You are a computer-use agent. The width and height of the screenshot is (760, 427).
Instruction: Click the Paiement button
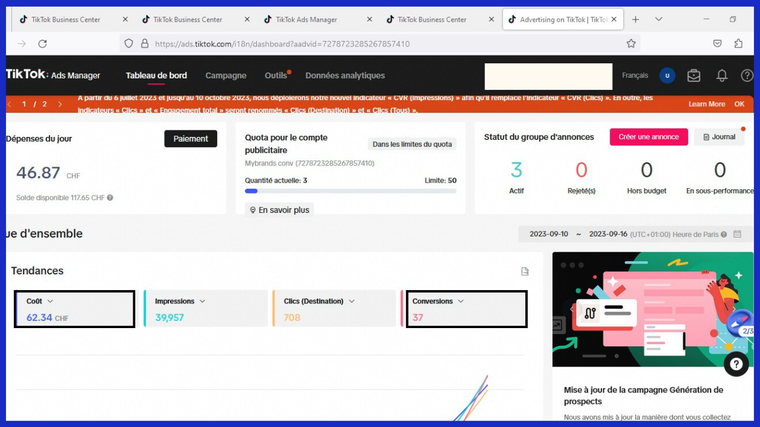pos(190,139)
